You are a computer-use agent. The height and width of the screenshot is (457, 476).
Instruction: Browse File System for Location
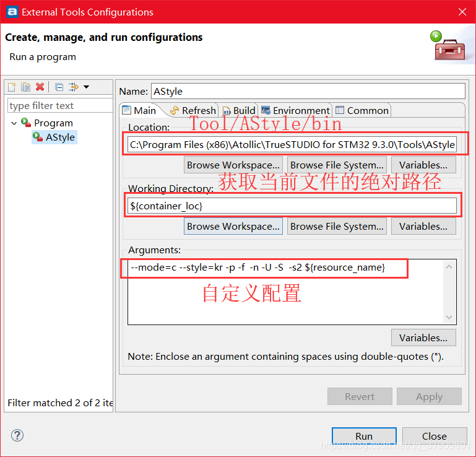click(337, 165)
